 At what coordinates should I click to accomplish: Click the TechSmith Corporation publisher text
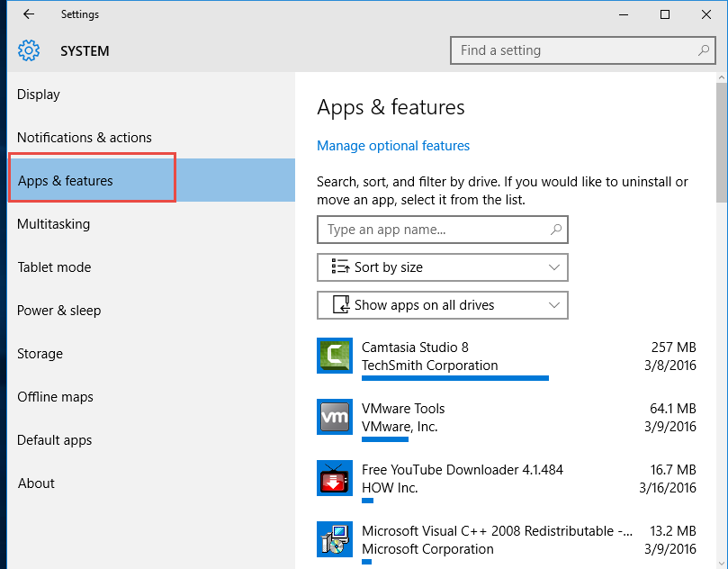coord(430,366)
